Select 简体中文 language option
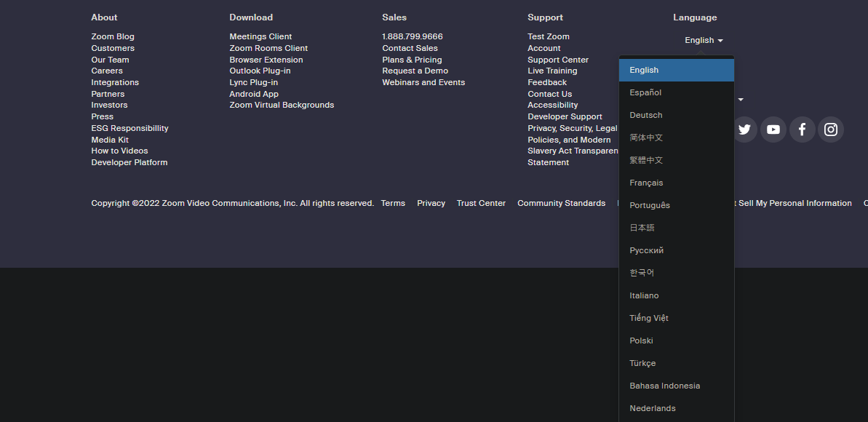868x422 pixels. pos(677,138)
